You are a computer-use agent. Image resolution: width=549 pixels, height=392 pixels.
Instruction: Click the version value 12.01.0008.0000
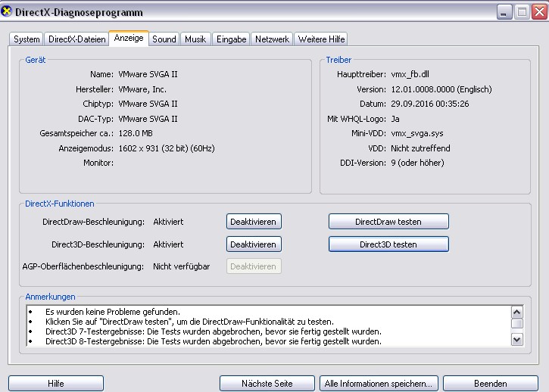pos(423,89)
